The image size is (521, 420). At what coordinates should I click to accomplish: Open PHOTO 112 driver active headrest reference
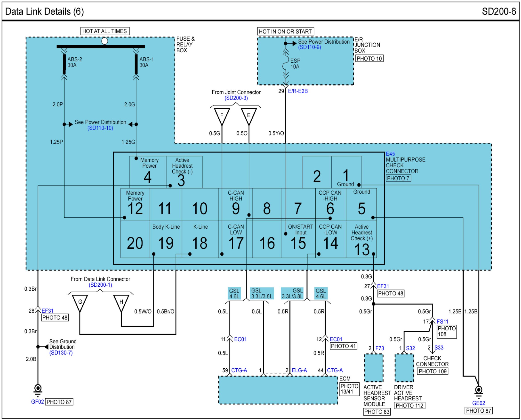point(409,405)
